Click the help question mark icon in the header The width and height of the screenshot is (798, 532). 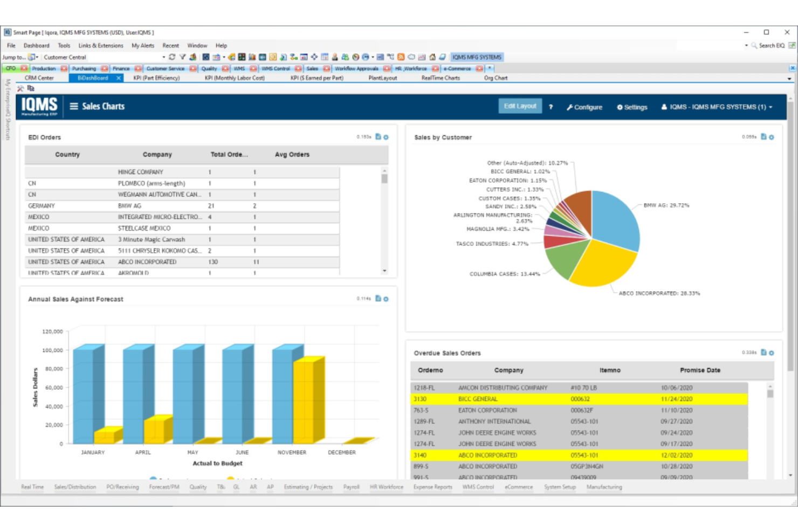[x=551, y=107]
